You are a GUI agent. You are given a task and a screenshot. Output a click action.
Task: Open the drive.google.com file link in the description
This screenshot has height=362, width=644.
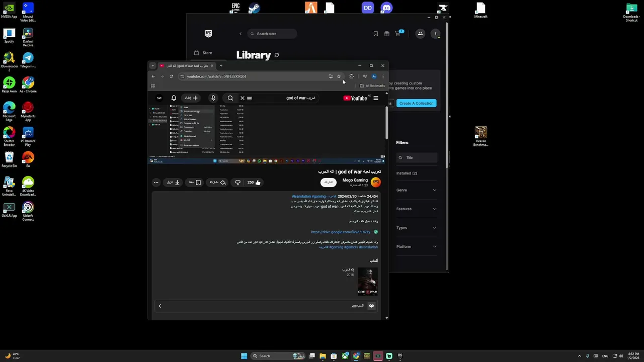click(x=341, y=232)
